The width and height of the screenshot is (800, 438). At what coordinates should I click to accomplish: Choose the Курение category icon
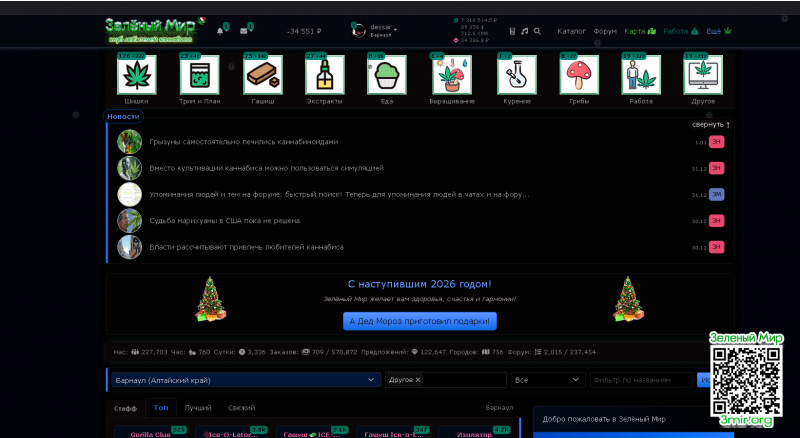517,75
